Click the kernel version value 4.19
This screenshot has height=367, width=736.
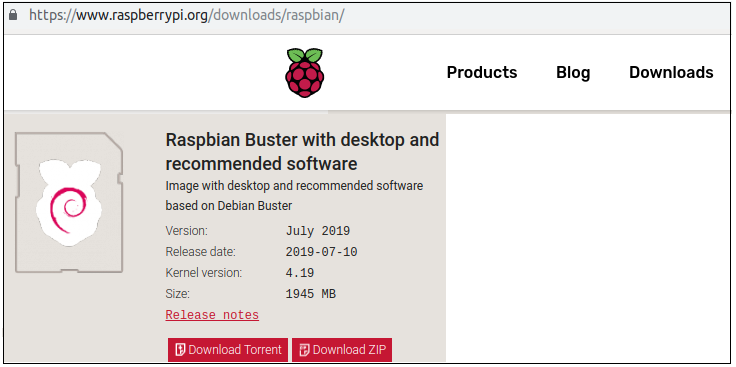[x=299, y=273]
